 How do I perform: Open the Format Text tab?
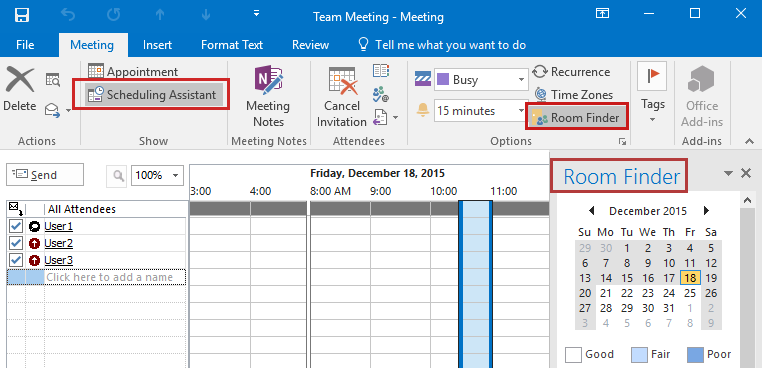pos(232,45)
